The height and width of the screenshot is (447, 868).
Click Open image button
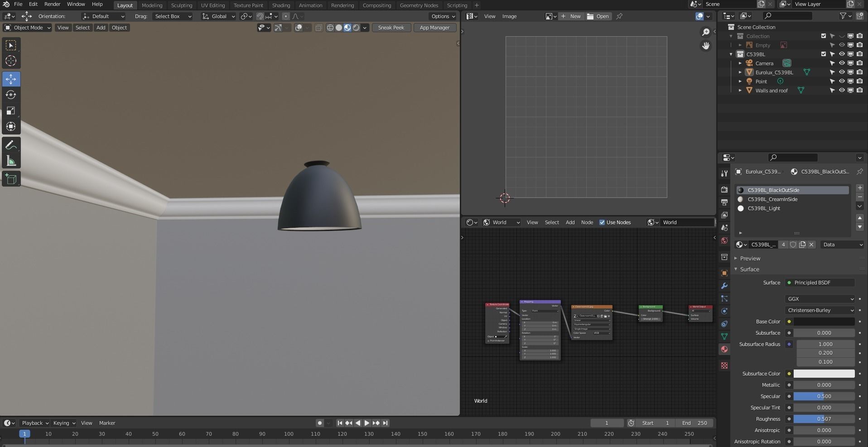tap(598, 16)
